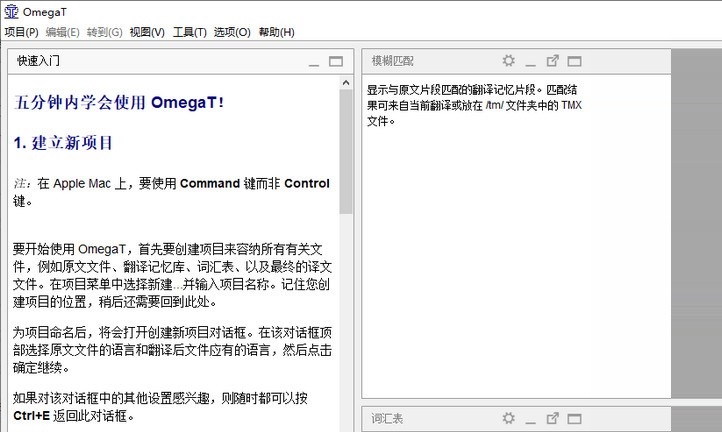Click text 显示与原文片段匹配的翻译记忆片段
Screen dimensions: 722x432
451,90
